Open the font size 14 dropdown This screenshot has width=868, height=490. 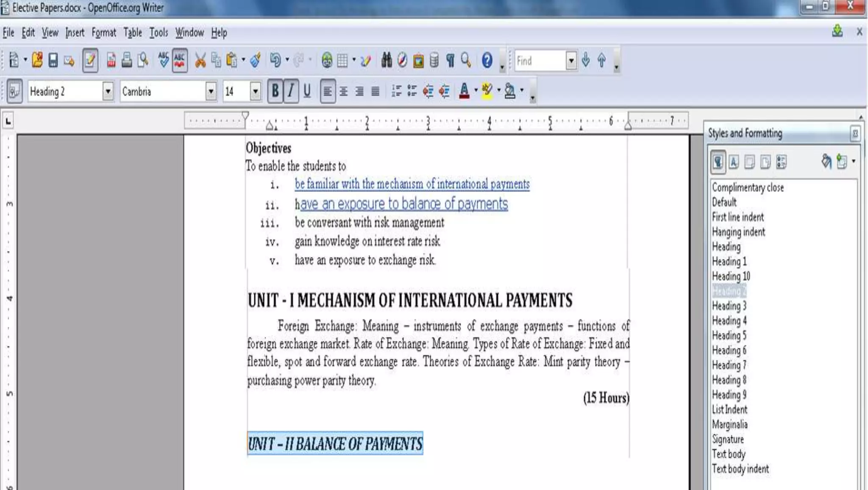tap(255, 91)
